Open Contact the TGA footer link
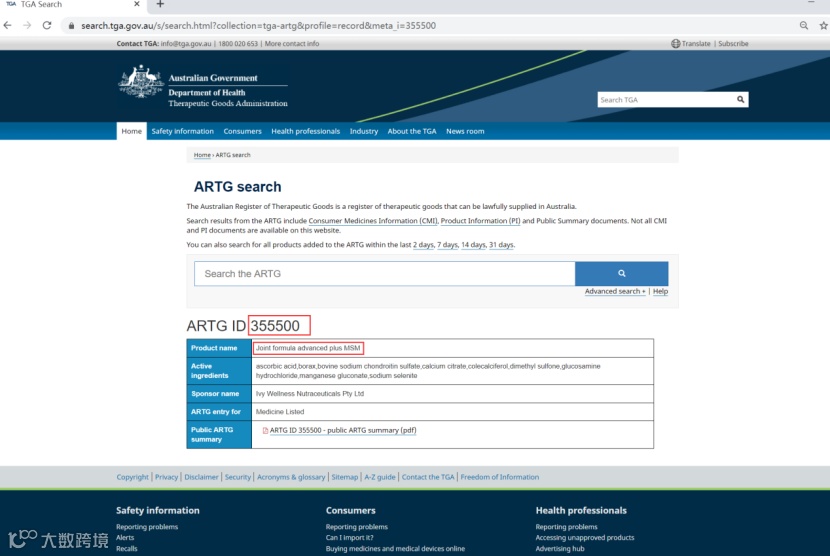Screen dimensions: 830x556 428,477
